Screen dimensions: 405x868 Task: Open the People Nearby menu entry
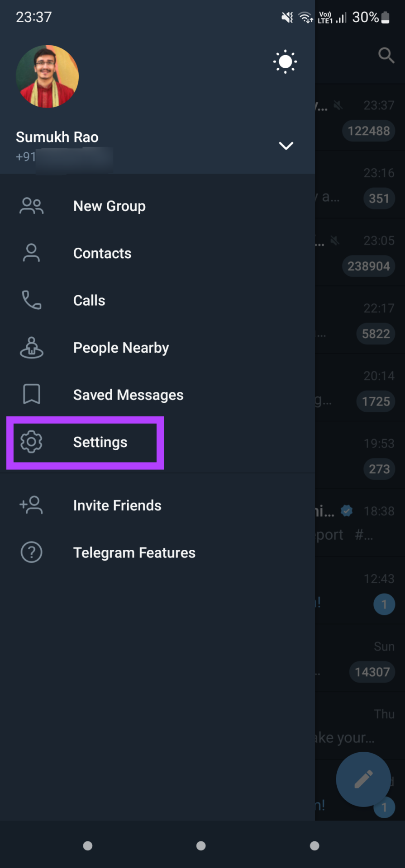(121, 348)
